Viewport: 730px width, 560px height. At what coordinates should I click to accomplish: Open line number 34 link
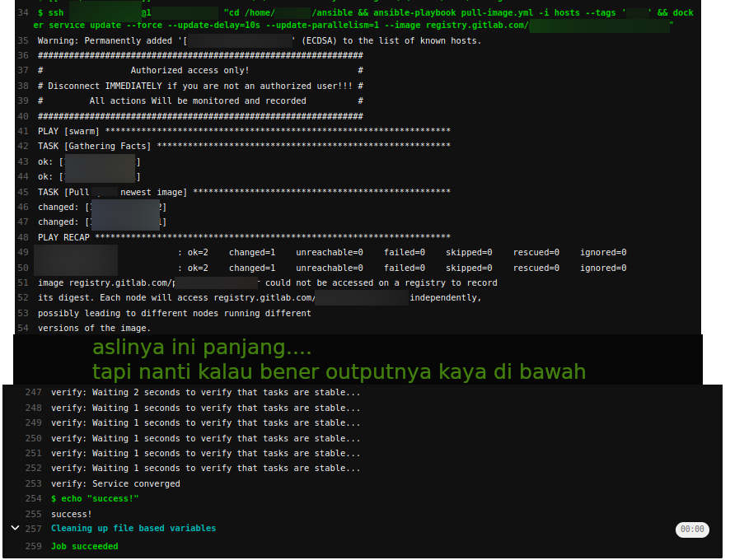coord(21,13)
